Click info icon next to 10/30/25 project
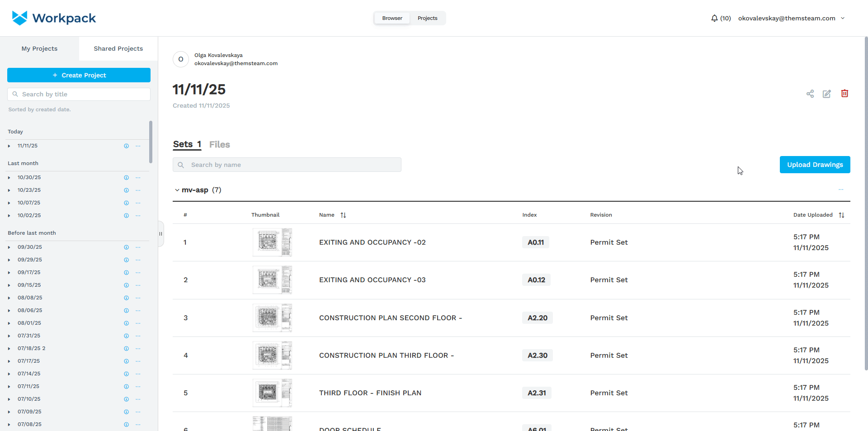Screen dimensions: 868x431 (127, 178)
